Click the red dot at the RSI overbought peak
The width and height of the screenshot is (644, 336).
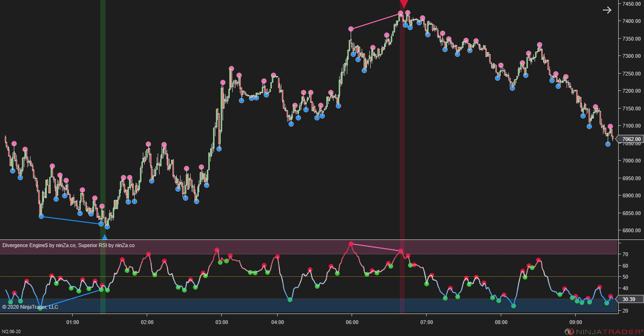(352, 244)
